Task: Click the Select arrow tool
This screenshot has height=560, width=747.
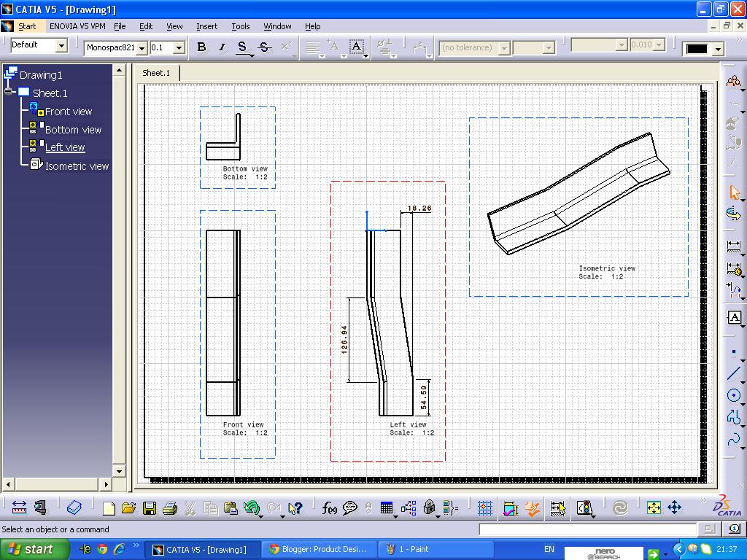Action: coord(735,192)
